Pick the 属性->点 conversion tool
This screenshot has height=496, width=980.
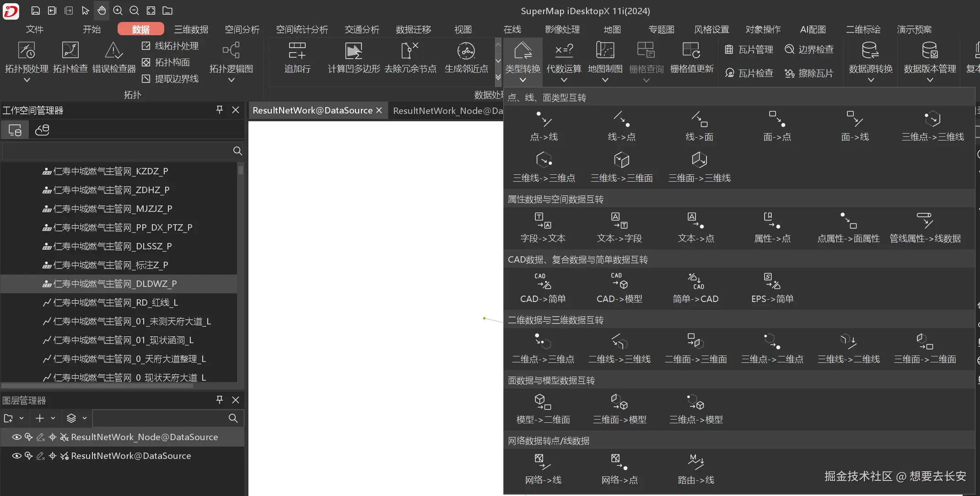pyautogui.click(x=772, y=227)
